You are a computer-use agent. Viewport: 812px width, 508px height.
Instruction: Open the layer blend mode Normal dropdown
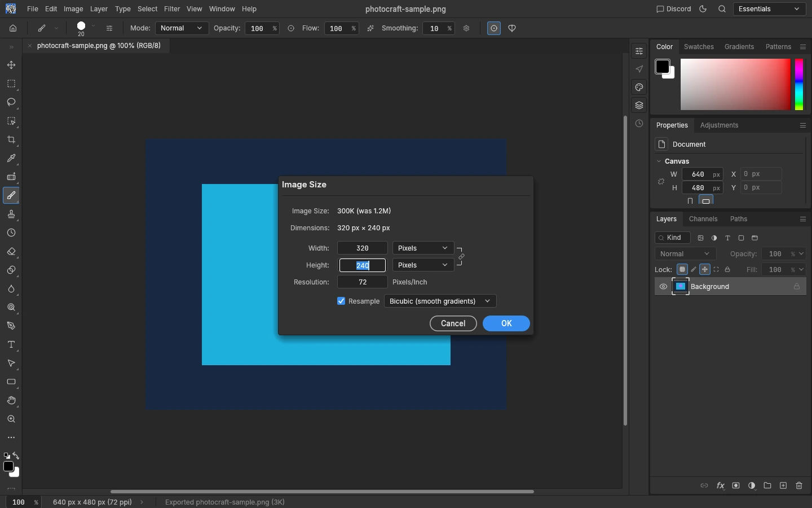point(685,254)
